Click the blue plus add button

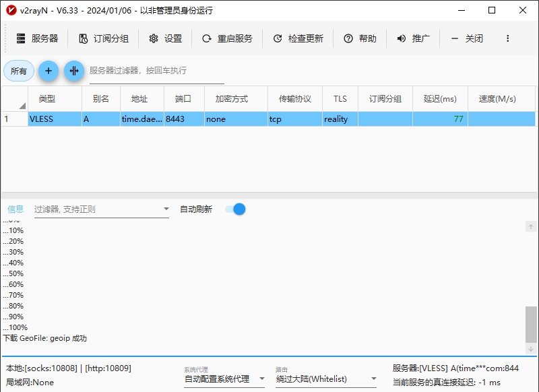click(49, 71)
